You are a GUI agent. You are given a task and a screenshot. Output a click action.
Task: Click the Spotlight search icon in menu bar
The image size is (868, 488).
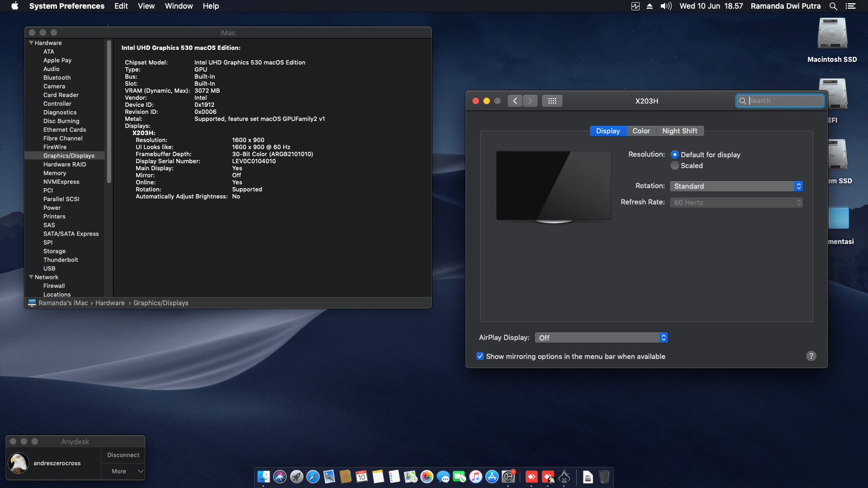tap(833, 6)
